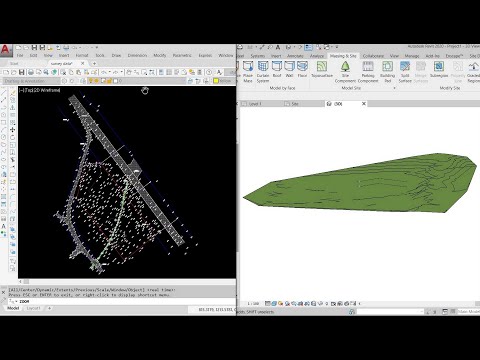Open Revit Manage ribbon tab
The width and height of the screenshot is (480, 360).
point(412,56)
